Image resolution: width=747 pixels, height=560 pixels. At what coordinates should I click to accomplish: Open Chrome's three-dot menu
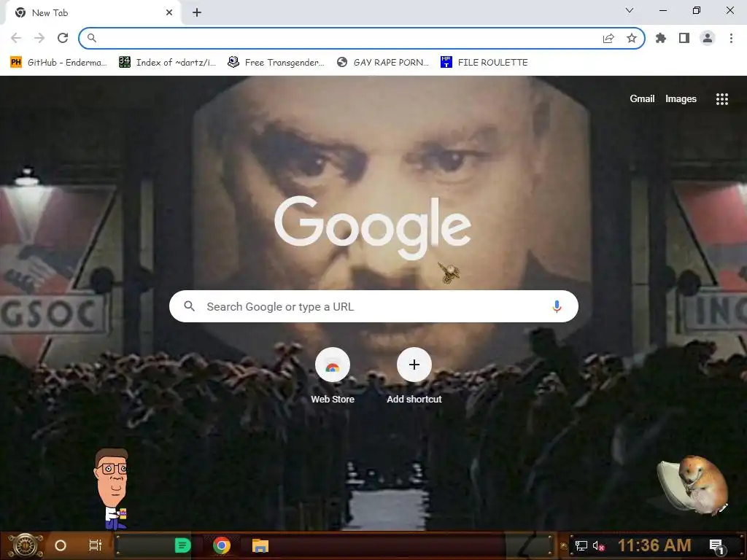pos(731,38)
